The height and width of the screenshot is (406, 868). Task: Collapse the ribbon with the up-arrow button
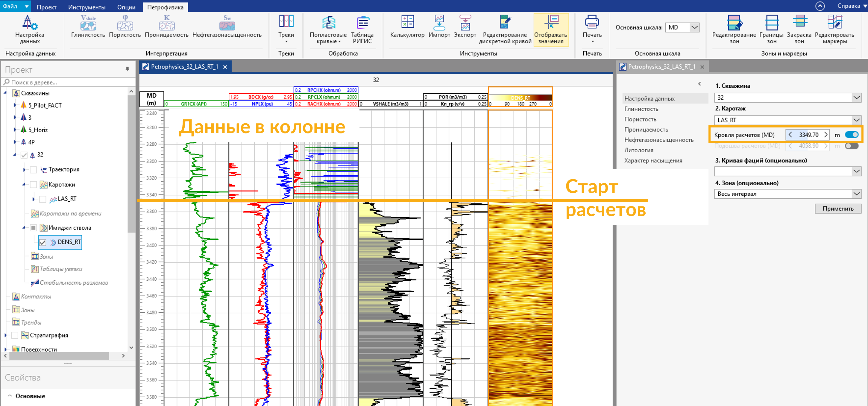pos(820,6)
